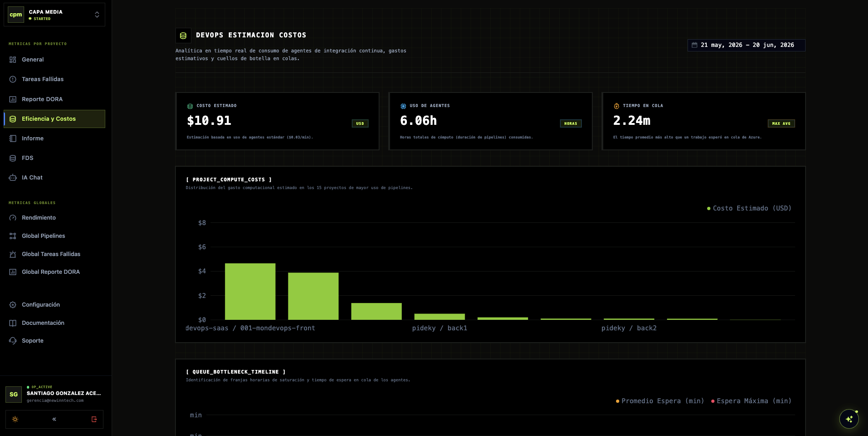Click the Documentación book icon

(13, 323)
